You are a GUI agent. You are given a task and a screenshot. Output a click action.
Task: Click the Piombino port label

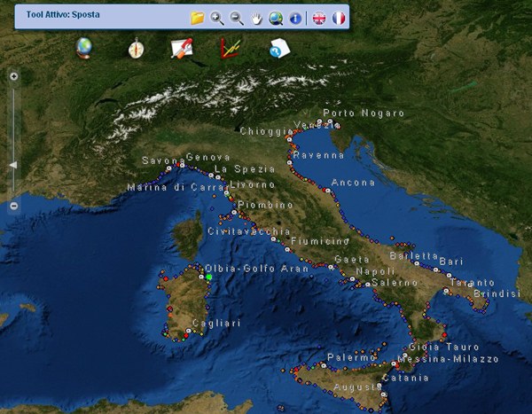[x=265, y=205]
